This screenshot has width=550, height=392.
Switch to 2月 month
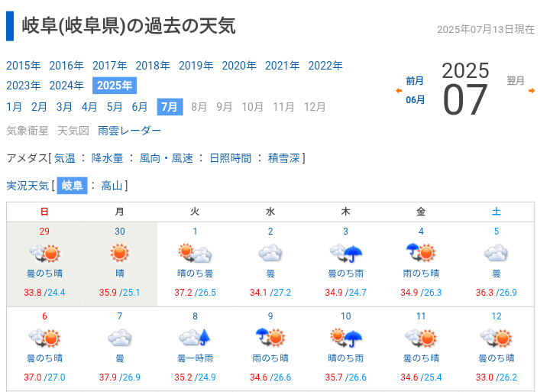39,107
